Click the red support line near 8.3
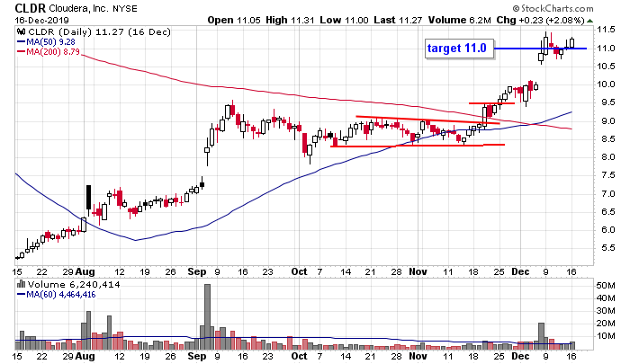This screenshot has width=630, height=364. [418, 146]
